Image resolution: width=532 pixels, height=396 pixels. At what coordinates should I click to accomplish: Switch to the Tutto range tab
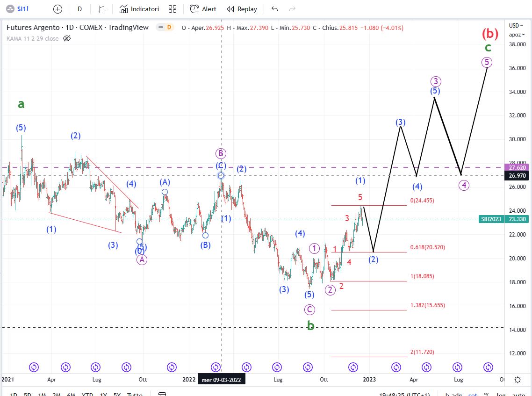pyautogui.click(x=135, y=394)
